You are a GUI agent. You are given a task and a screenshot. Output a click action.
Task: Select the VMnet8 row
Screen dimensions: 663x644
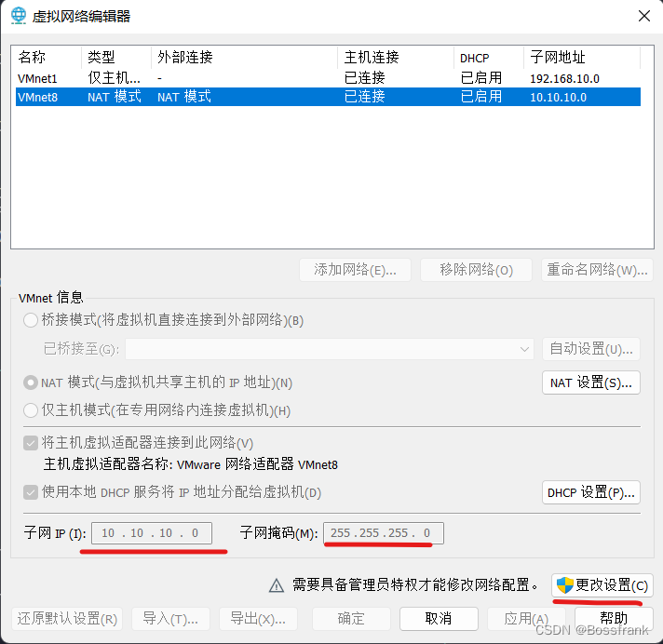click(328, 97)
